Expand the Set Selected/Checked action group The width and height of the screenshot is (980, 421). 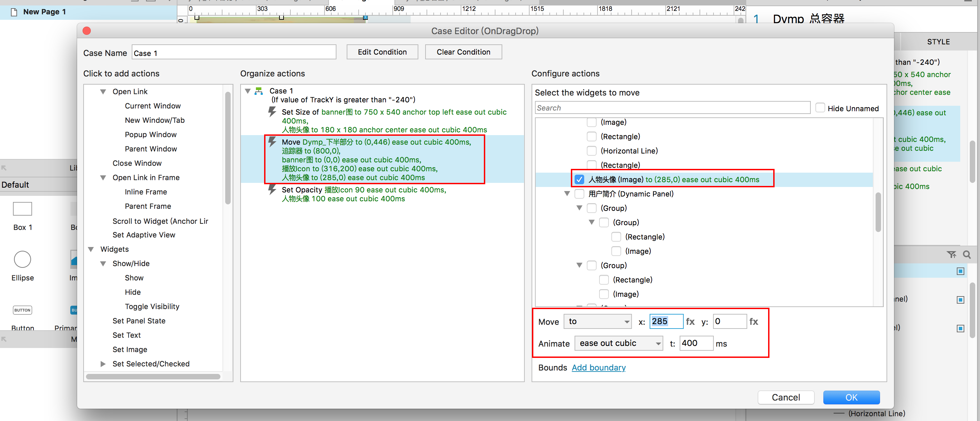coord(103,364)
